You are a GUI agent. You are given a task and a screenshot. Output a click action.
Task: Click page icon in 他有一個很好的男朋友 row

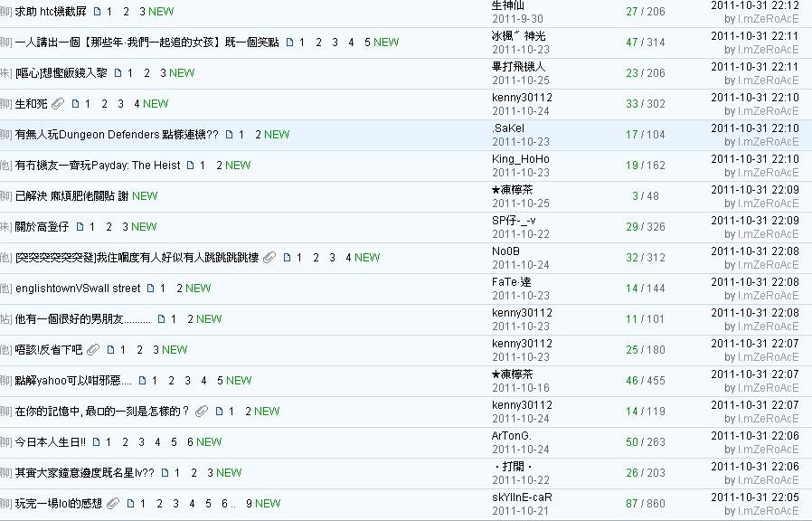pos(162,319)
